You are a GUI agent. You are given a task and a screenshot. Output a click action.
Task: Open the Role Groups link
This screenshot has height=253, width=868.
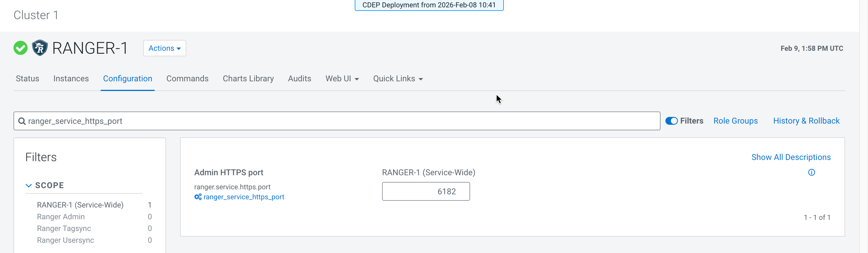click(735, 121)
